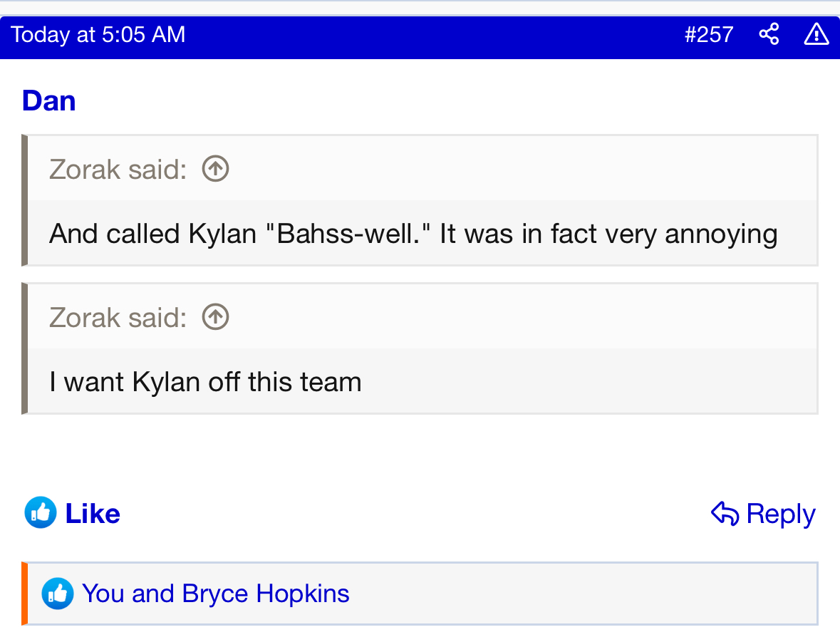This screenshot has width=840, height=642.
Task: Expand the 'I want Kylan off' quote
Action: 422,381
